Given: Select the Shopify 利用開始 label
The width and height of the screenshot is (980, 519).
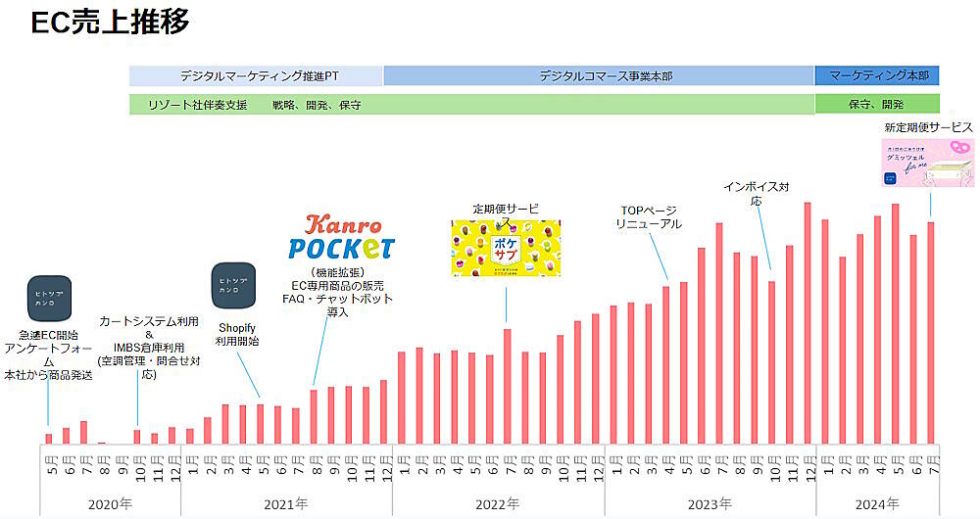Looking at the screenshot, I should 236,334.
